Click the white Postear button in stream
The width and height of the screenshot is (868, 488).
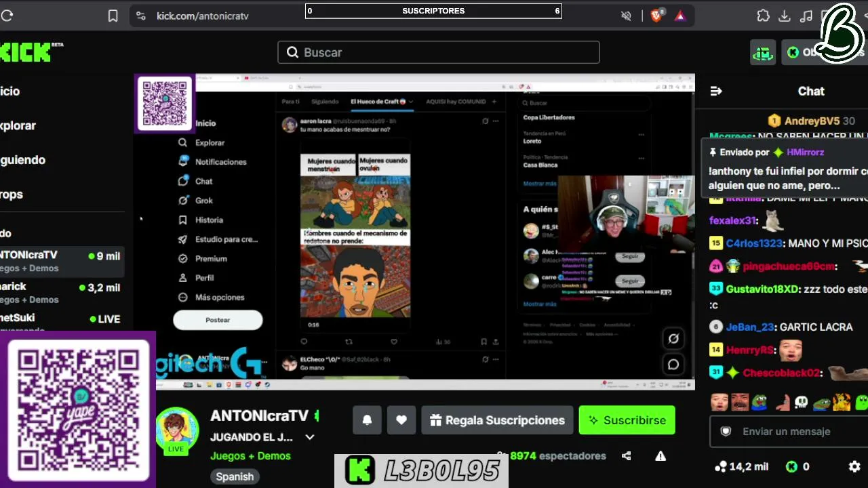[x=218, y=320]
